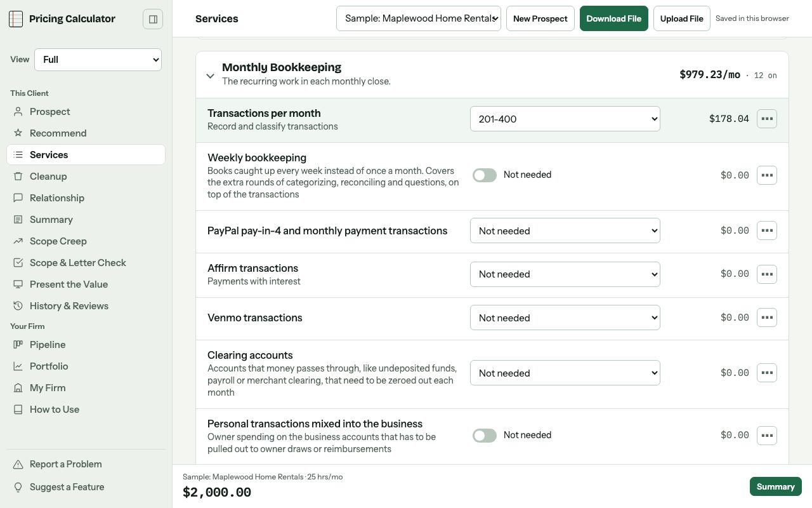Click the Relationship chat bubble icon
Viewport: 812px width, 508px height.
click(x=18, y=198)
